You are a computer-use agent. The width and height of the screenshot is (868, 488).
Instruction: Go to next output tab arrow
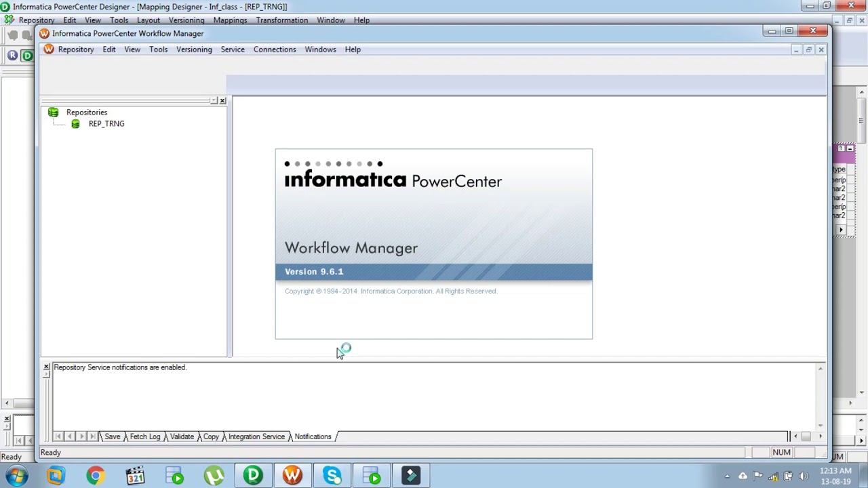click(x=81, y=436)
